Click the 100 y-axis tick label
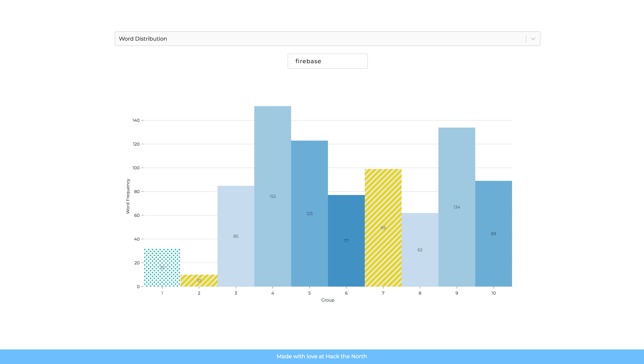Viewport: 644px width, 364px height. tap(136, 168)
